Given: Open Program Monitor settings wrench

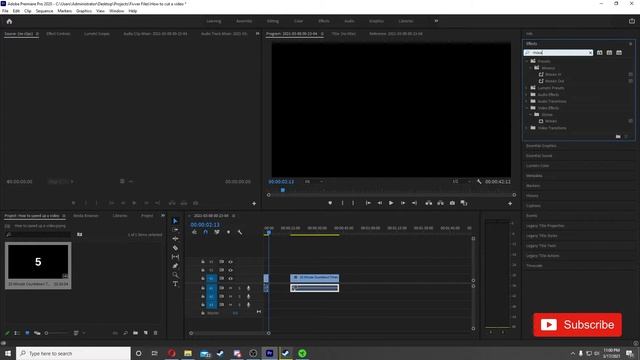Looking at the screenshot, I should pos(479,182).
